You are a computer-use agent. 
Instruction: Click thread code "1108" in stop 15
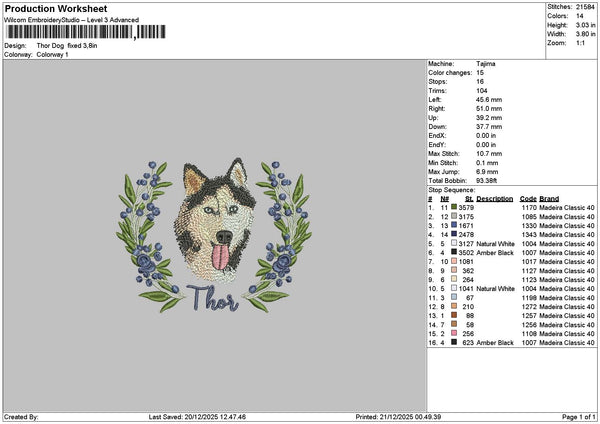click(529, 334)
